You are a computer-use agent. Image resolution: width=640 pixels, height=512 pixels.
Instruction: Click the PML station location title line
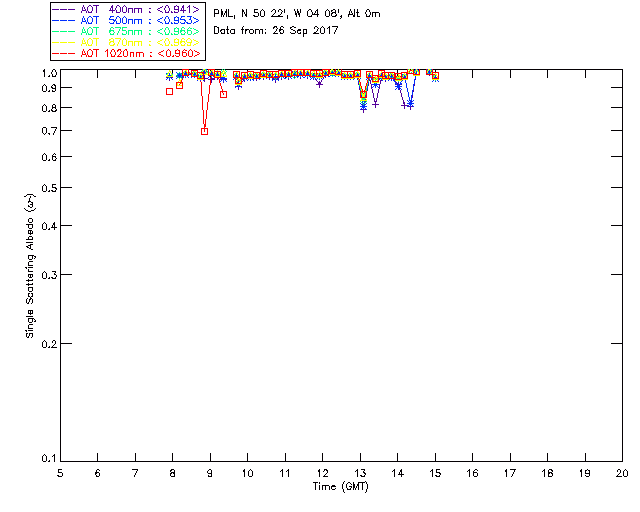(x=297, y=14)
